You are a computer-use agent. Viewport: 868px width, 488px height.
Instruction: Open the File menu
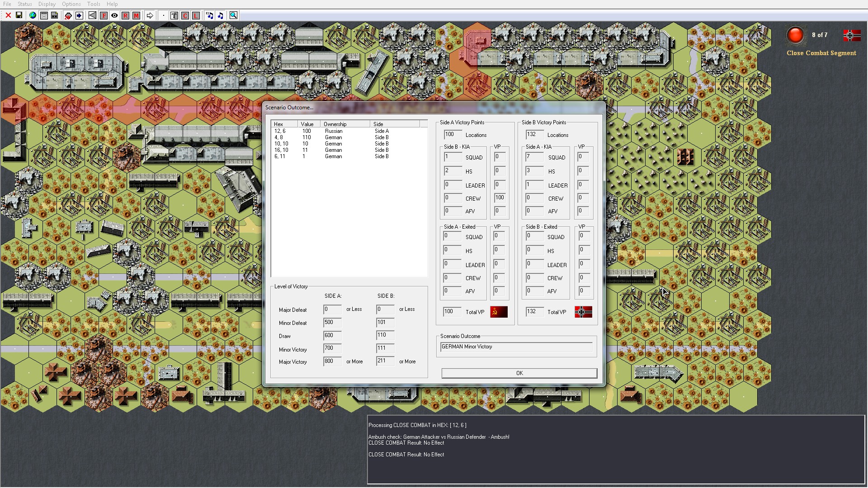point(7,4)
